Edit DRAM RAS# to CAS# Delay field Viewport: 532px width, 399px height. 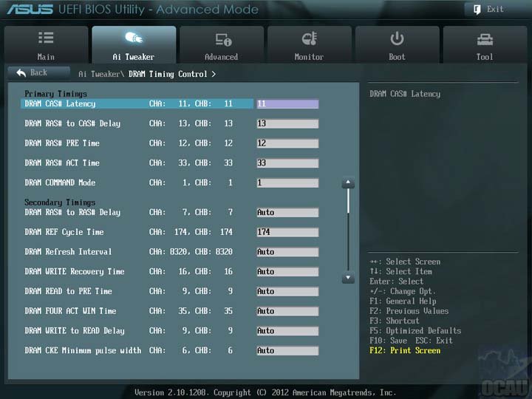click(287, 123)
